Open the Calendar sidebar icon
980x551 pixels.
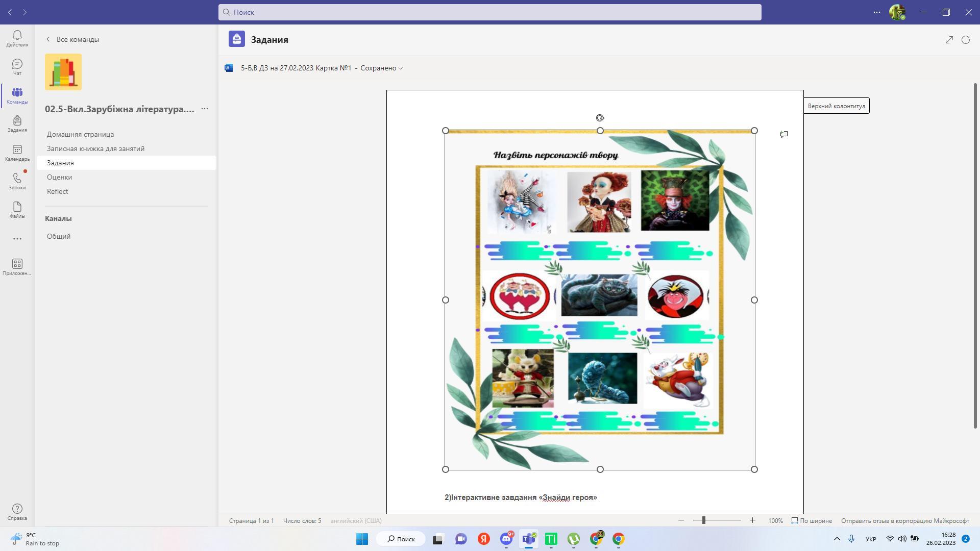(x=17, y=153)
